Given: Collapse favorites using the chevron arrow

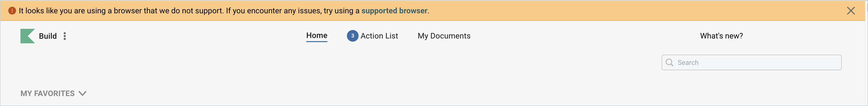Looking at the screenshot, I should pyautogui.click(x=82, y=94).
